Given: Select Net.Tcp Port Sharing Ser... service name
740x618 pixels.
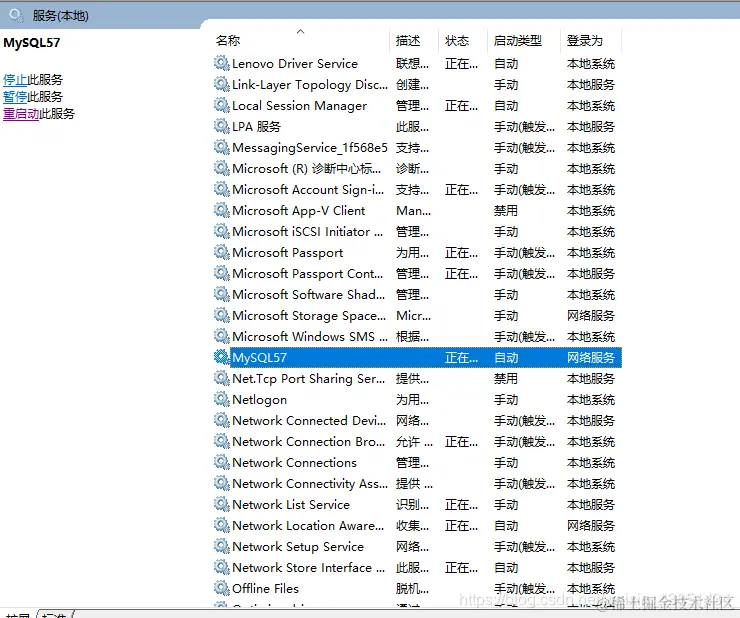Looking at the screenshot, I should [309, 379].
